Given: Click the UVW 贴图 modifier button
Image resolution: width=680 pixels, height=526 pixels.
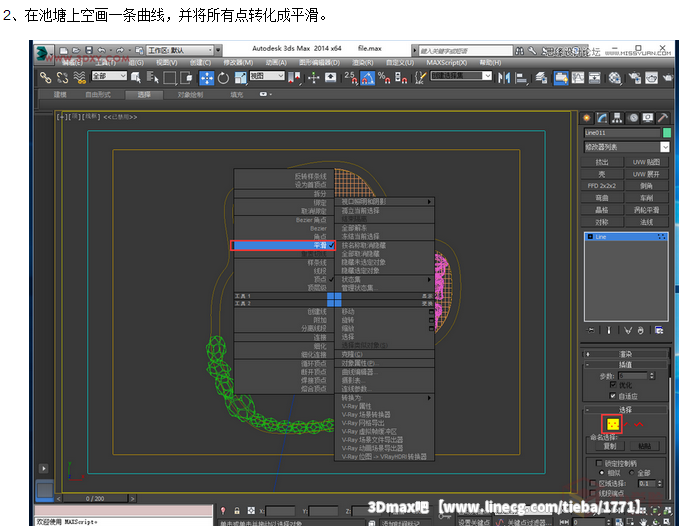Looking at the screenshot, I should click(646, 162).
